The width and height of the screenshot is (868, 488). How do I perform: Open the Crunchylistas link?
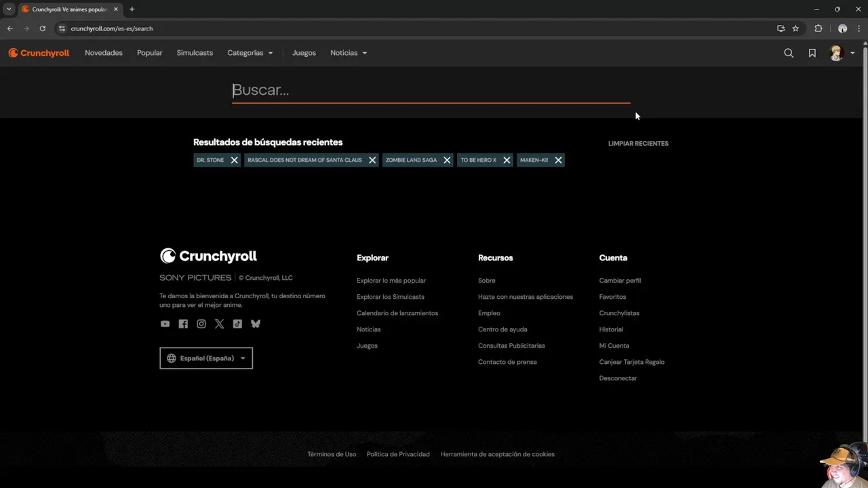point(619,313)
